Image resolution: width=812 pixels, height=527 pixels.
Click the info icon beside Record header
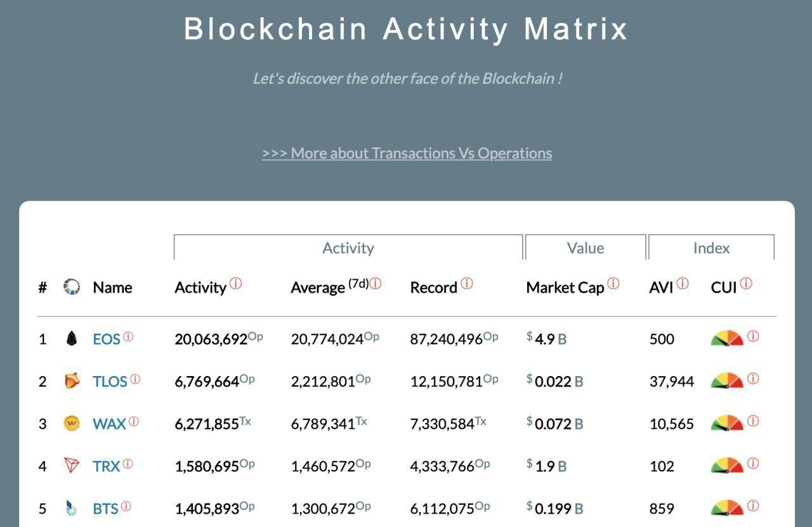pos(466,283)
